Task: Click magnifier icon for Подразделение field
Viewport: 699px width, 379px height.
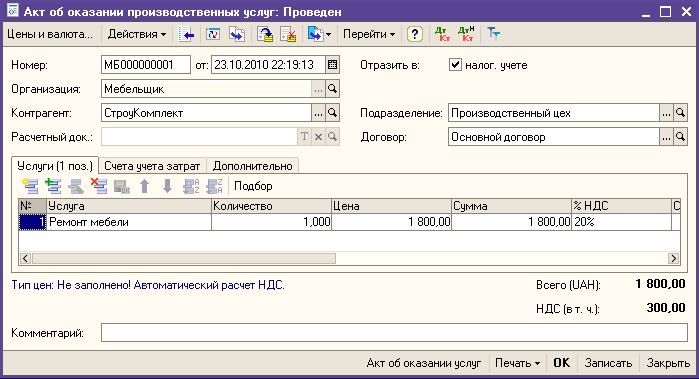Action: (x=680, y=113)
